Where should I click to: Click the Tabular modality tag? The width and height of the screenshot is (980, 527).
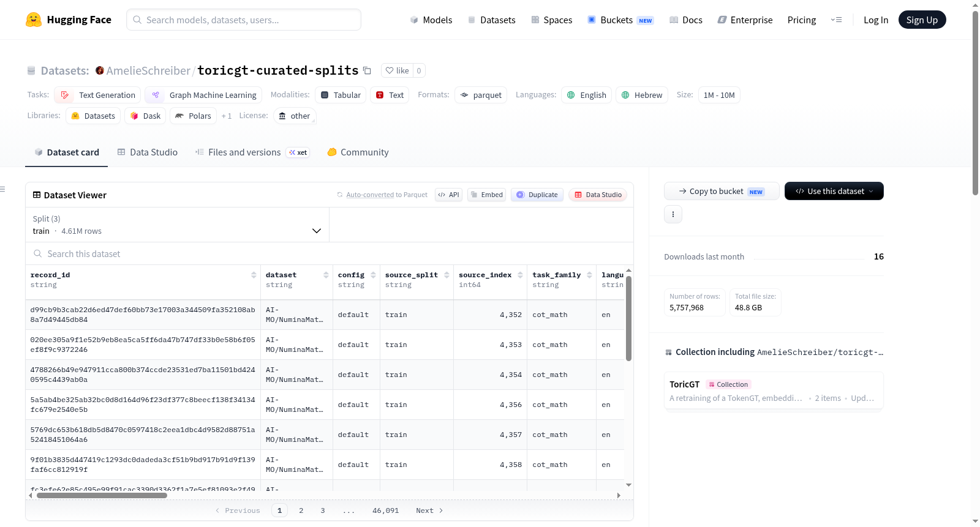click(341, 95)
